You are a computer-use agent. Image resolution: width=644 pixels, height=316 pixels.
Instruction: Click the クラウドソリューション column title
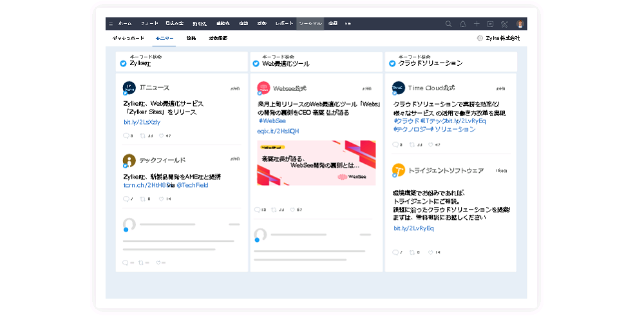pyautogui.click(x=430, y=63)
